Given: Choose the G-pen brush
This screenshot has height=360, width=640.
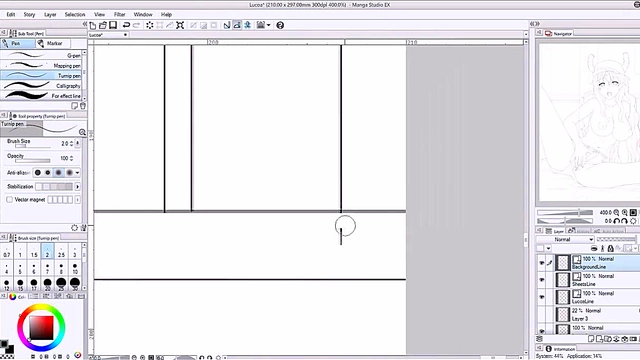Looking at the screenshot, I should click(x=41, y=55).
